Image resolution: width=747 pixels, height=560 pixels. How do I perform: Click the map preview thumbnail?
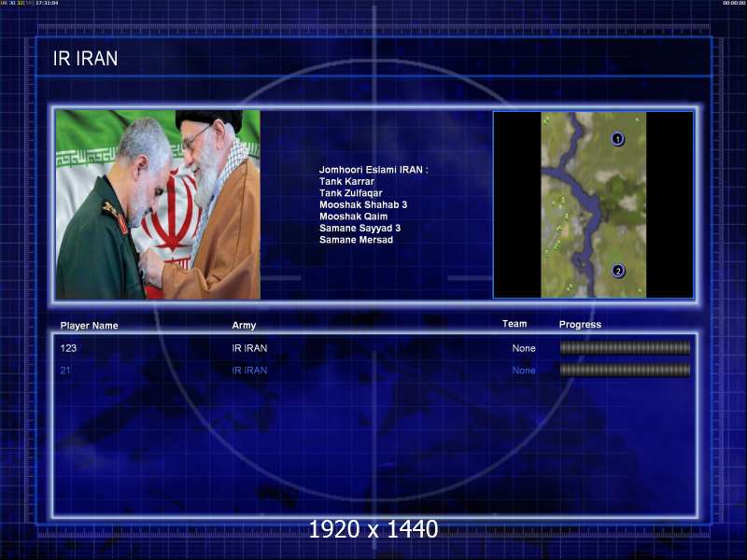coord(593,204)
